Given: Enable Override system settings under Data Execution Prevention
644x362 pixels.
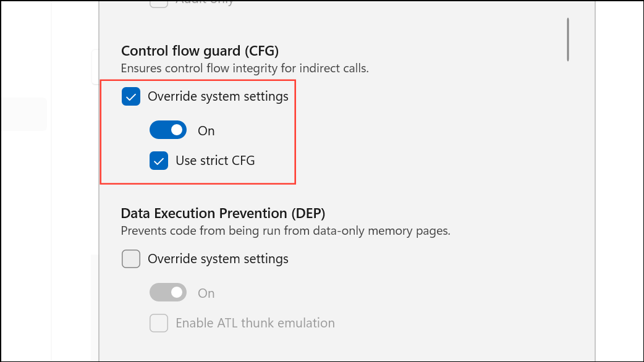Looking at the screenshot, I should pyautogui.click(x=130, y=259).
